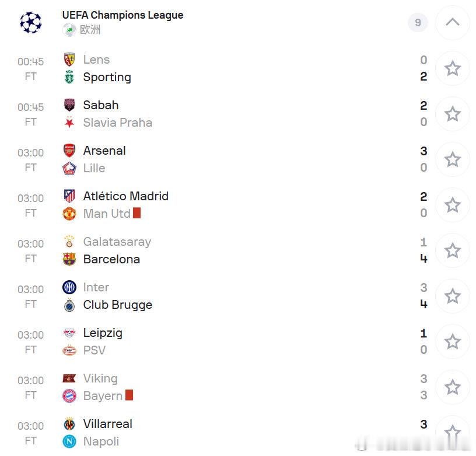Open the UEFA Champions League title link
This screenshot has width=476, height=456.
pyautogui.click(x=123, y=15)
